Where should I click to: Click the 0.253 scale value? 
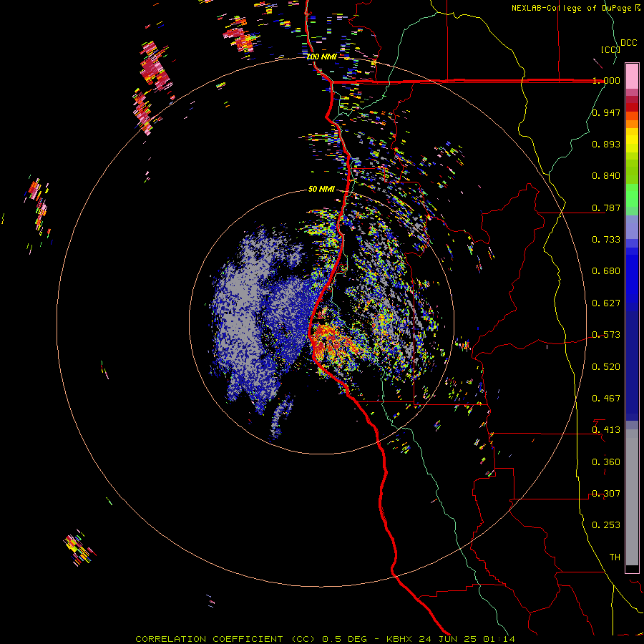point(606,525)
